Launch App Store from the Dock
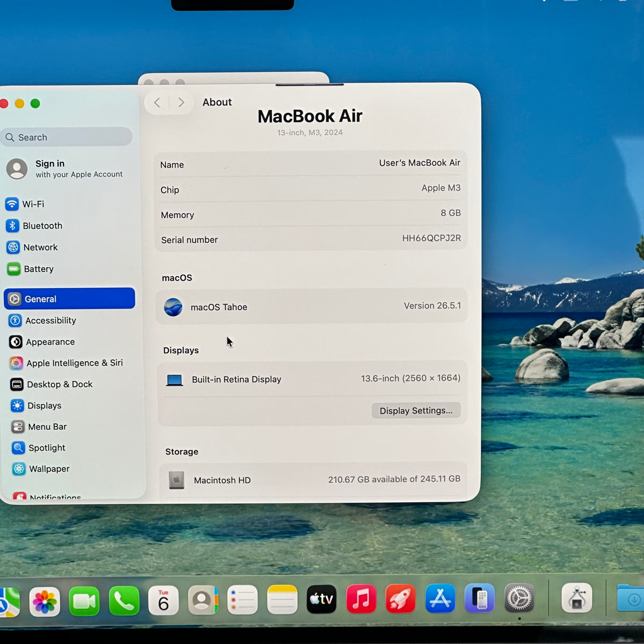Screen dimensions: 644x644 point(440,598)
